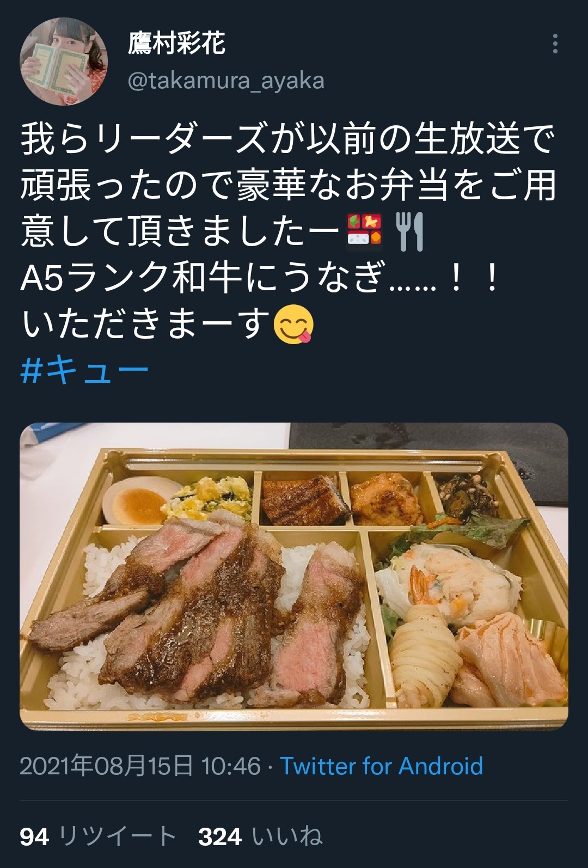The width and height of the screenshot is (588, 868).
Task: View the 94 retweets count
Action: 34,836
